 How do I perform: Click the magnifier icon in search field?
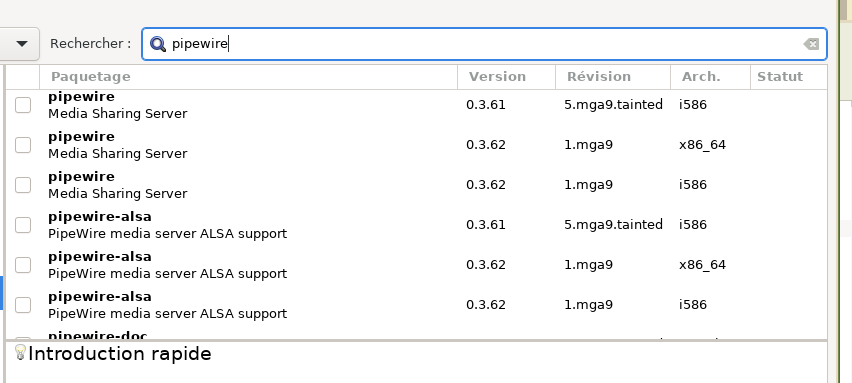tap(158, 44)
